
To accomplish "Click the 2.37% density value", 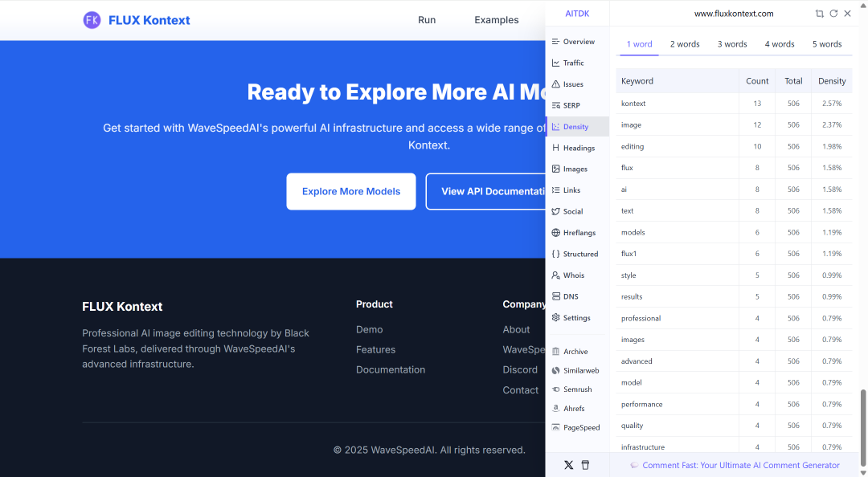I will (832, 125).
